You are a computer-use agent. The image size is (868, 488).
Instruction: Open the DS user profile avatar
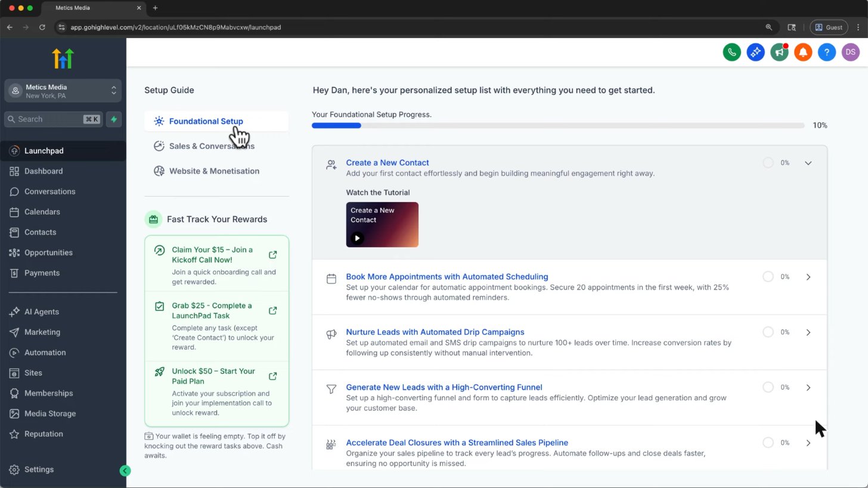tap(851, 52)
